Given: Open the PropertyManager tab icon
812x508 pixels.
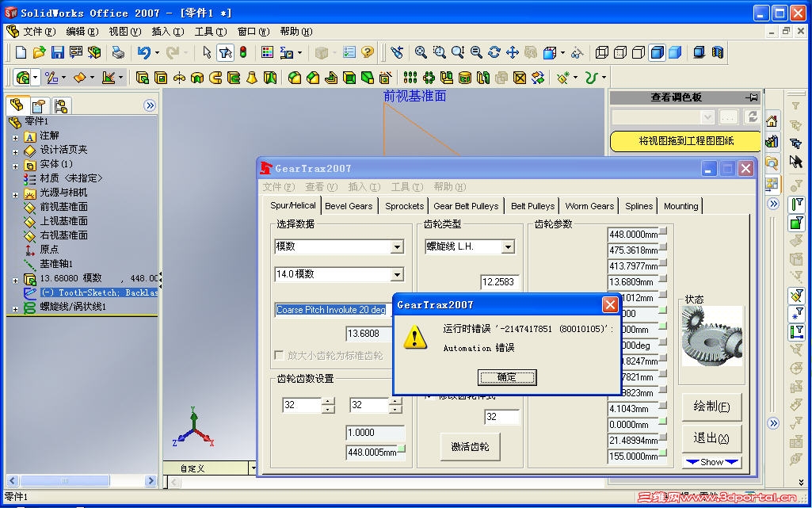Looking at the screenshot, I should 40,106.
